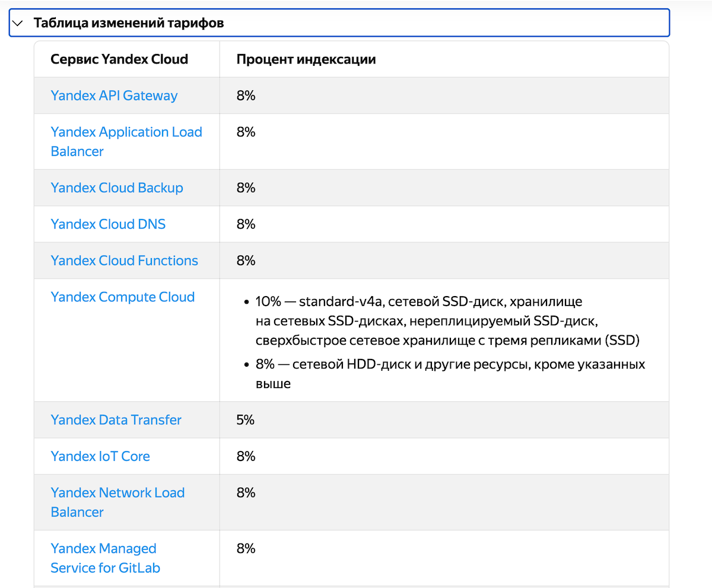Open the Yandex Cloud DNS link
Image resolution: width=712 pixels, height=588 pixels.
(x=108, y=224)
